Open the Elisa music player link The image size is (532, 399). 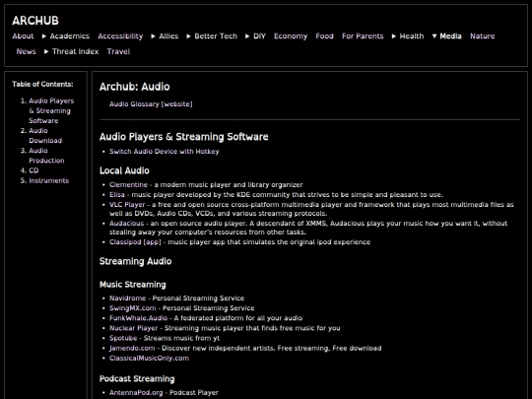coord(116,195)
